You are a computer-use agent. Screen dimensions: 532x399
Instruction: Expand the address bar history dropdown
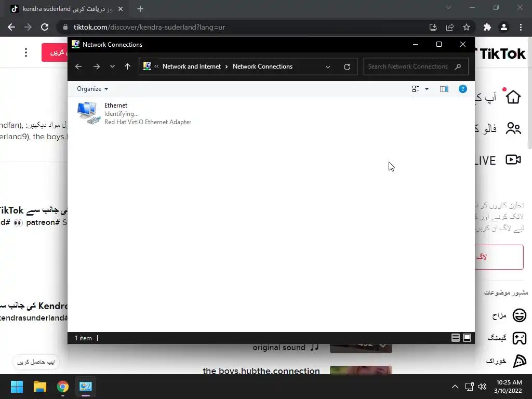click(328, 67)
